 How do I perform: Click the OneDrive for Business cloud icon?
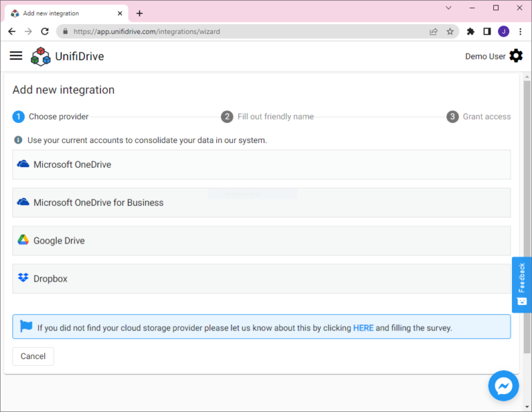[23, 202]
